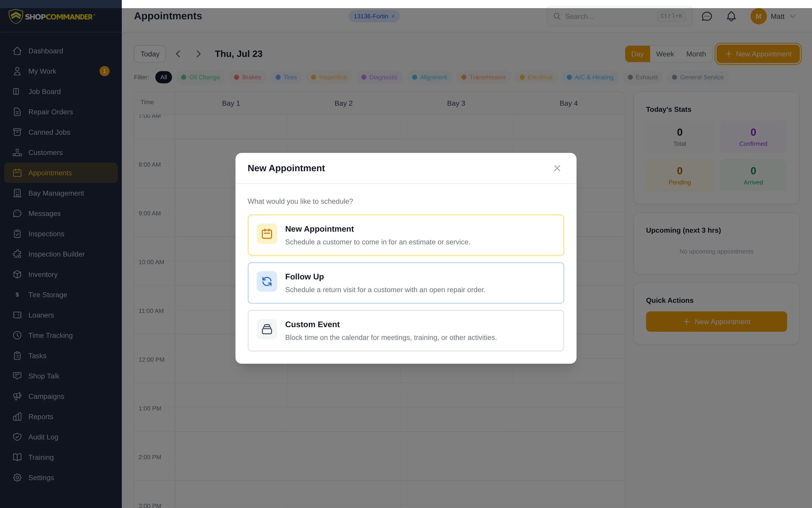
Task: Go to previous day chevron
Action: (178, 54)
